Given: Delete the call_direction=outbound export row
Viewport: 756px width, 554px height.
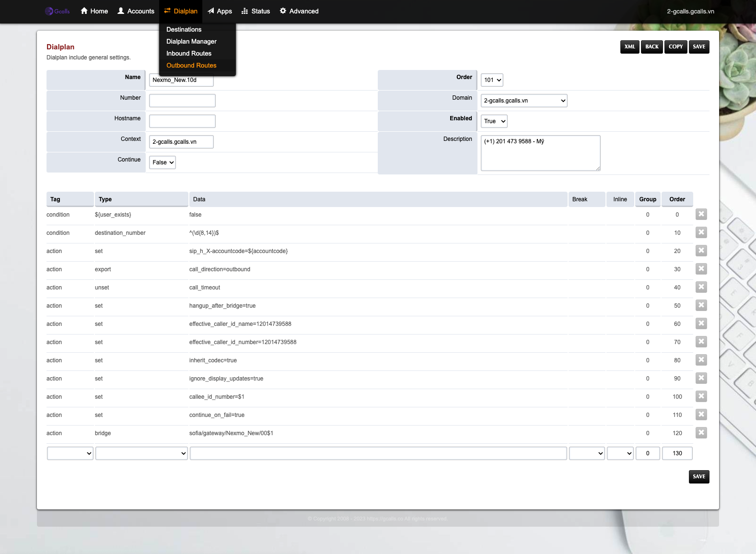Looking at the screenshot, I should pos(701,269).
